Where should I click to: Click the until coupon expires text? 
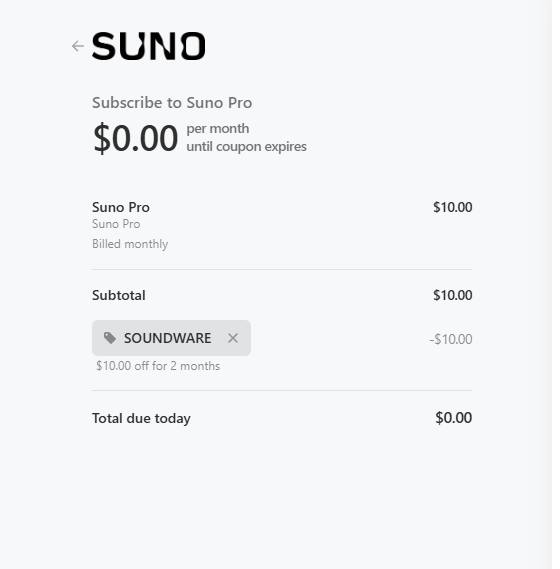(246, 147)
